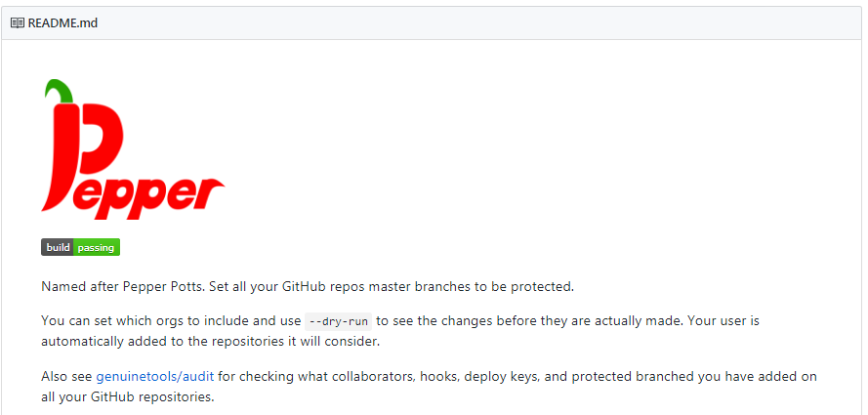Viewport: 868px width, 415px height.
Task: Click the line 'all your GitHub repositories.'
Action: pos(127,397)
